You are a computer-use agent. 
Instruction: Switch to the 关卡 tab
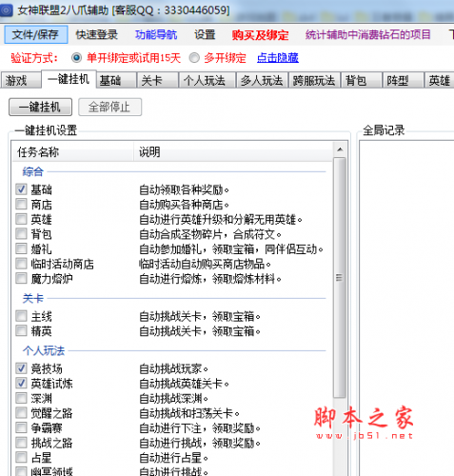tap(157, 80)
